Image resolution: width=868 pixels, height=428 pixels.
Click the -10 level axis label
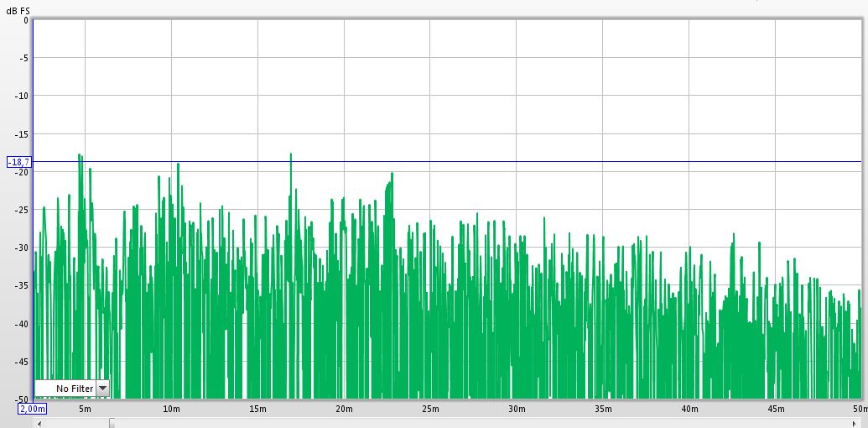(x=22, y=96)
